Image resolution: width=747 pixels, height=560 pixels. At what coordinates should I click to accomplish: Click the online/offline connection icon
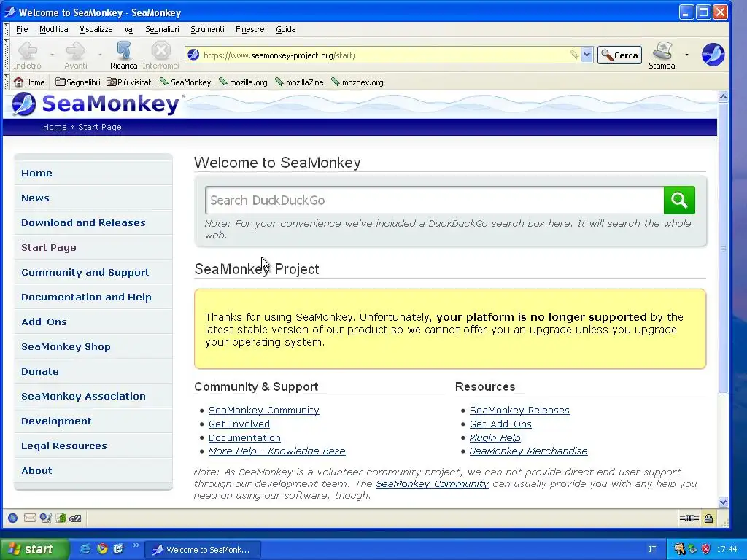point(689,518)
